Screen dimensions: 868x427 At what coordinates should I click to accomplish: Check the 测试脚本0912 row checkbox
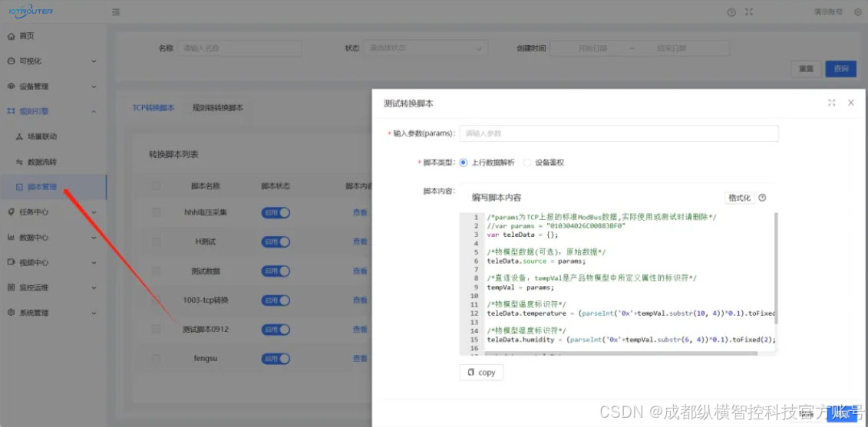pos(156,329)
